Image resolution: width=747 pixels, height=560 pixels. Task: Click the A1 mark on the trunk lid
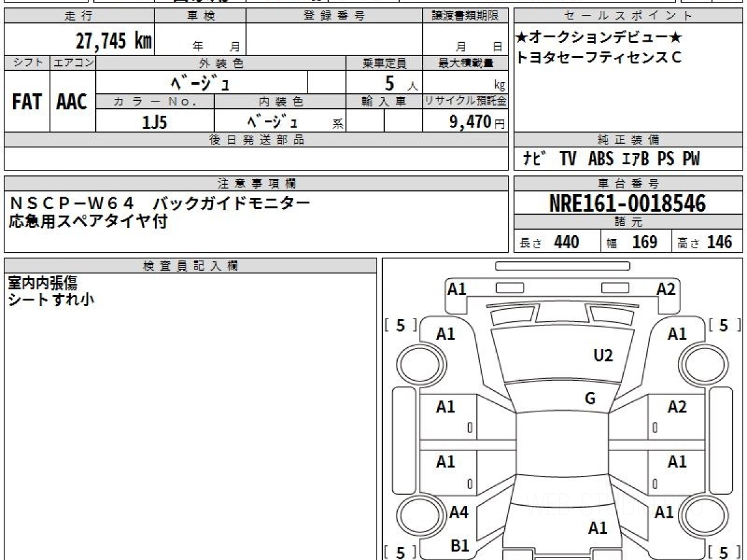pyautogui.click(x=598, y=528)
